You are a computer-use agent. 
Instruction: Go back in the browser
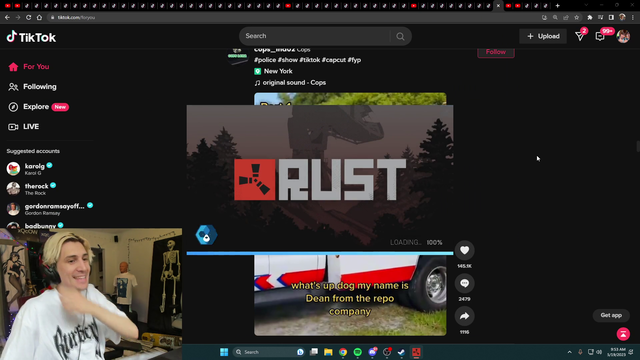(x=7, y=18)
